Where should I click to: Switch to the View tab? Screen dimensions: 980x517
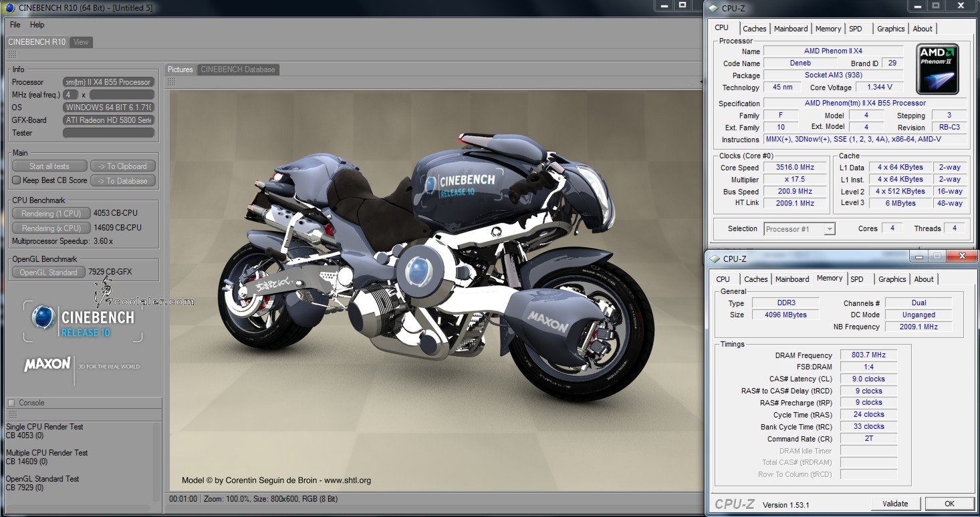(81, 42)
